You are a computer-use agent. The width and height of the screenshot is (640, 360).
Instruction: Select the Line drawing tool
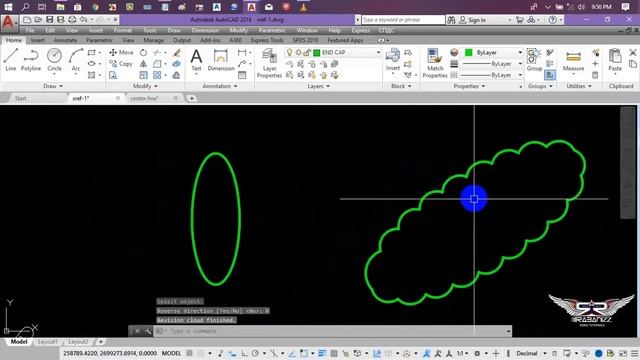pyautogui.click(x=11, y=60)
